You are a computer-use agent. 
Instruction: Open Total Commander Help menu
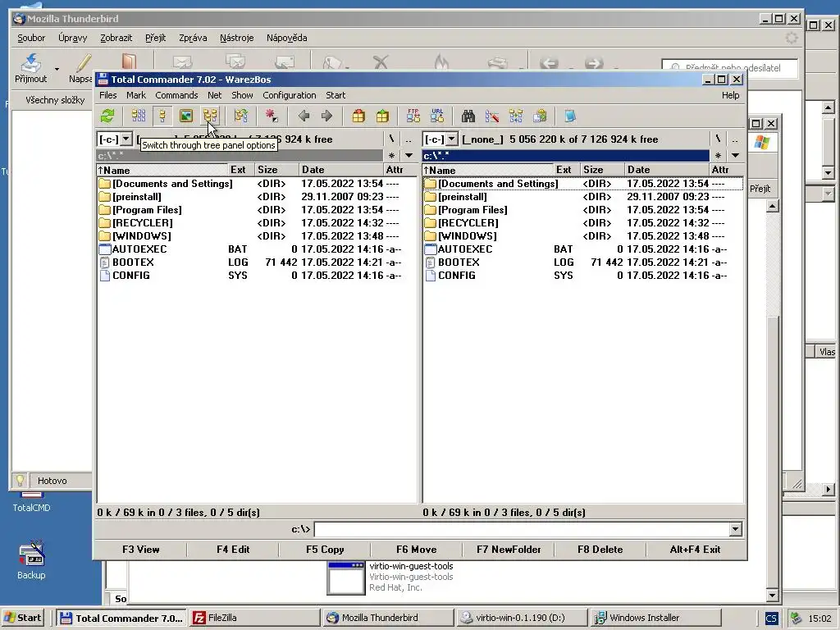click(730, 95)
